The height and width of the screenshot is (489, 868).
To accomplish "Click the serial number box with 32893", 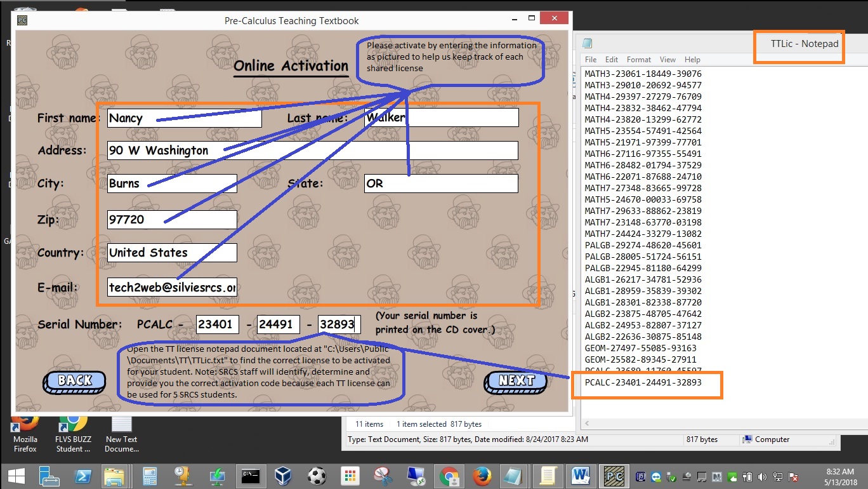I will point(339,325).
